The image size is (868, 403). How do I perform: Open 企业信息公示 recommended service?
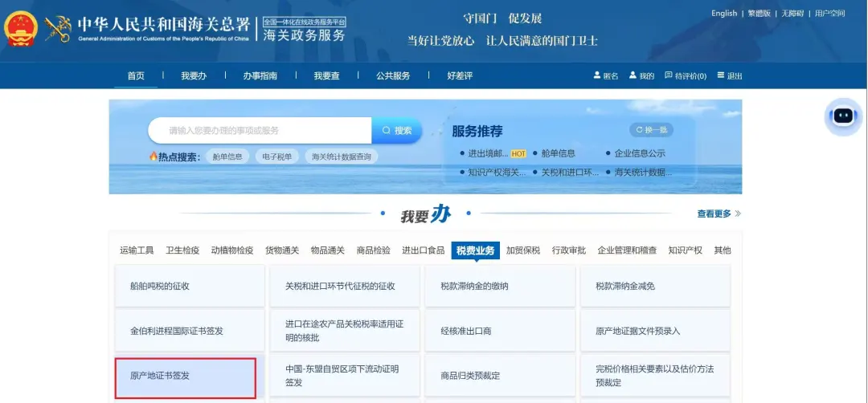click(639, 153)
